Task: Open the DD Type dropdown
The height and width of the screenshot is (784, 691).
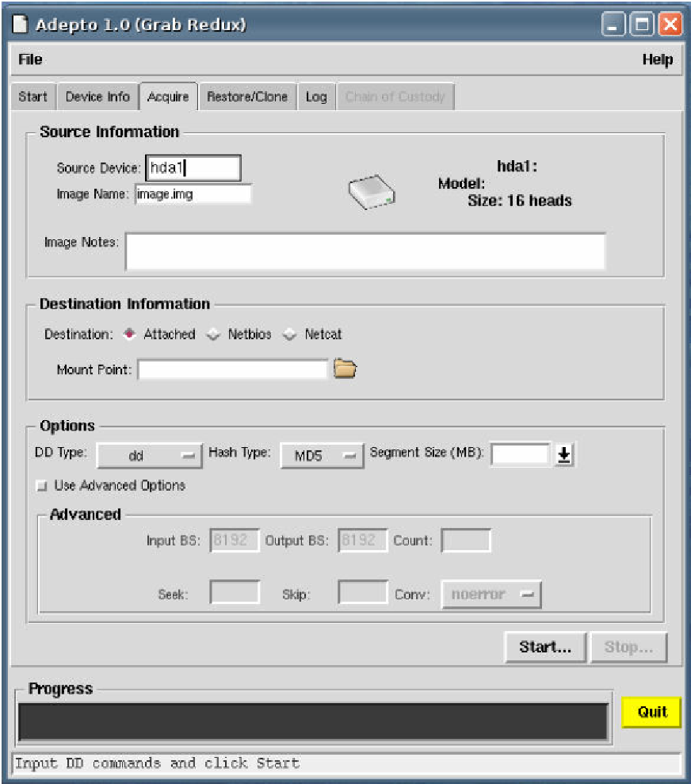Action: [148, 456]
